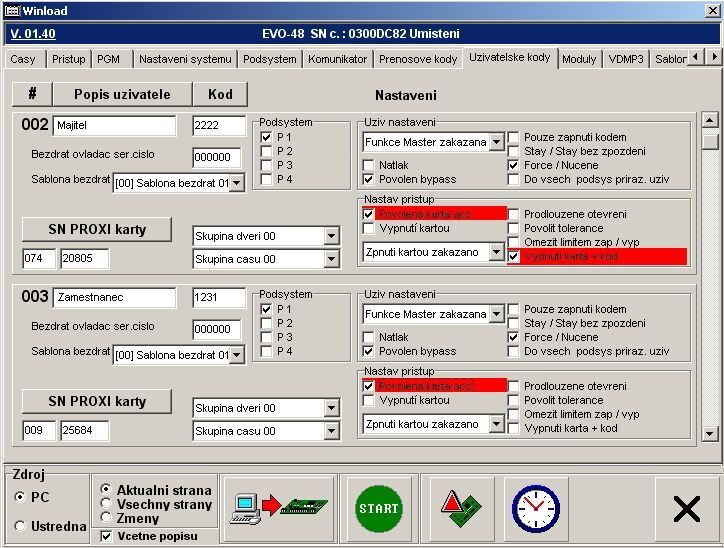Enable P 2 for user 002
Viewport: 724px width, 548px height.
pos(266,151)
